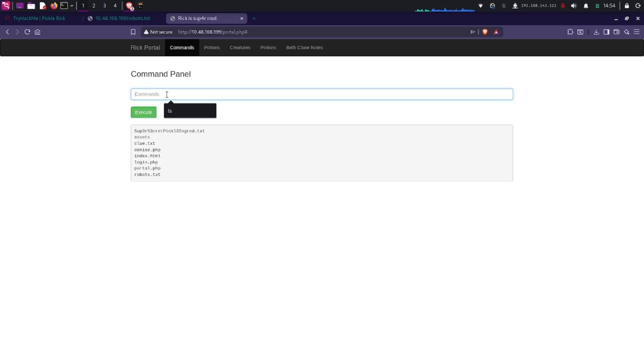Screen dimensions: 644x362
Task: Click the Not secure site warning
Action: (x=158, y=32)
